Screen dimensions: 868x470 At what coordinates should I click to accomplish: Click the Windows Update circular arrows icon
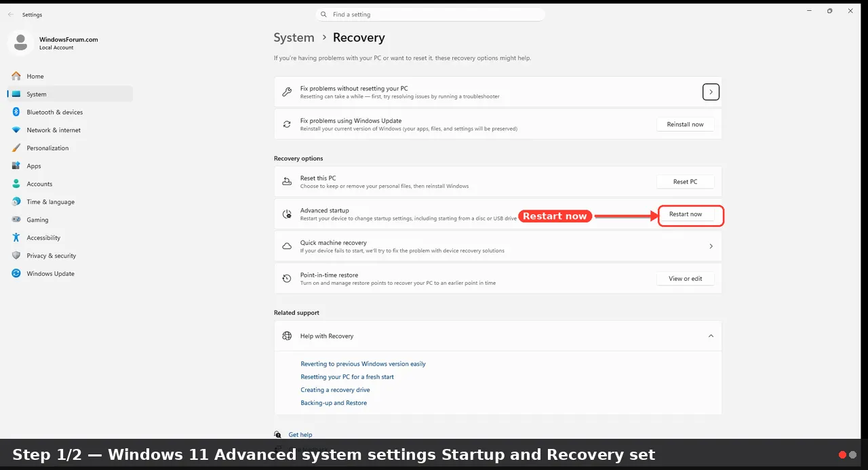point(16,274)
